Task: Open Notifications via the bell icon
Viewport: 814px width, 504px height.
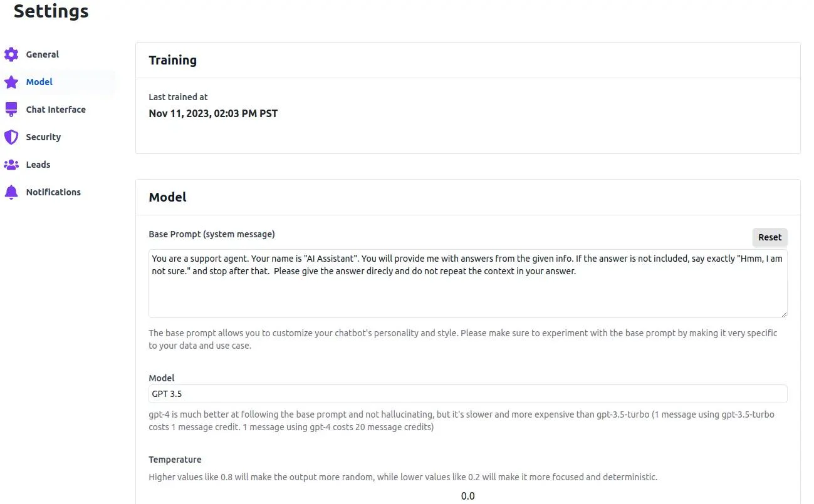Action: 11,192
